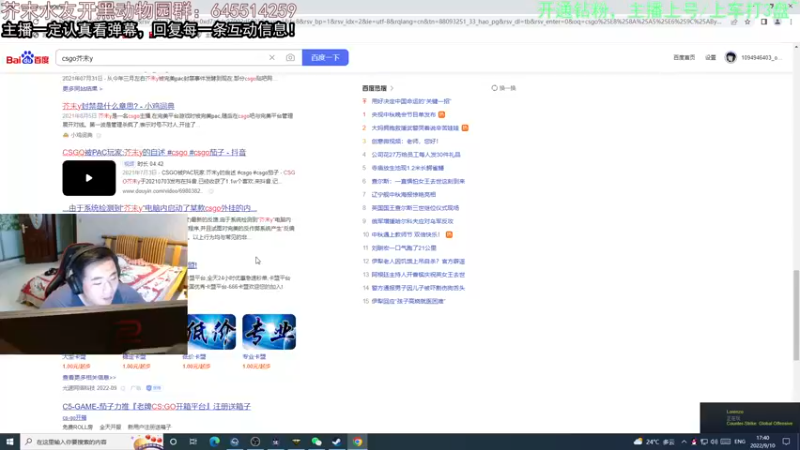Click the 低价 ad image tile
The image size is (800, 450).
(x=211, y=332)
